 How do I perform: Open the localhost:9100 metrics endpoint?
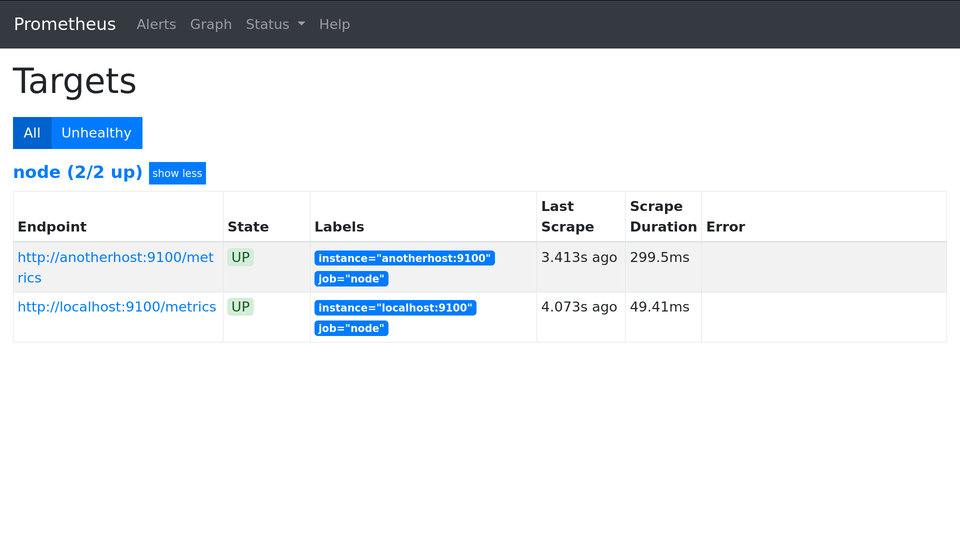117,307
